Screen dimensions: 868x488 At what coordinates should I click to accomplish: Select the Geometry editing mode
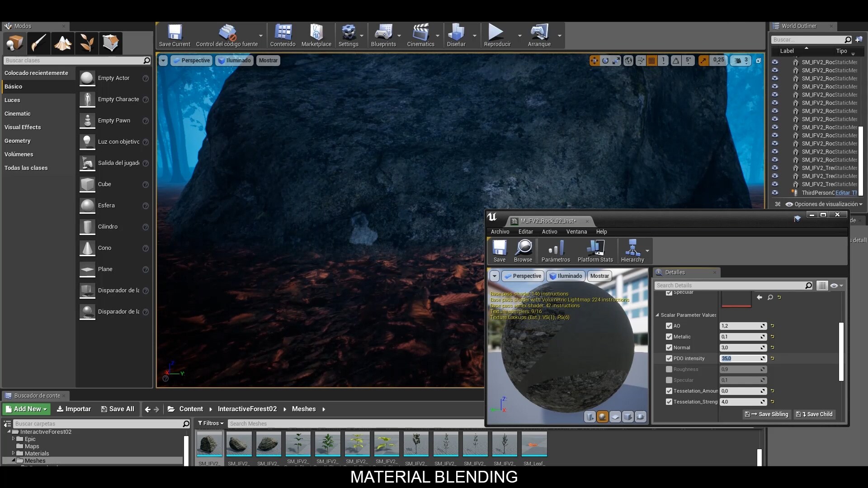tap(110, 43)
